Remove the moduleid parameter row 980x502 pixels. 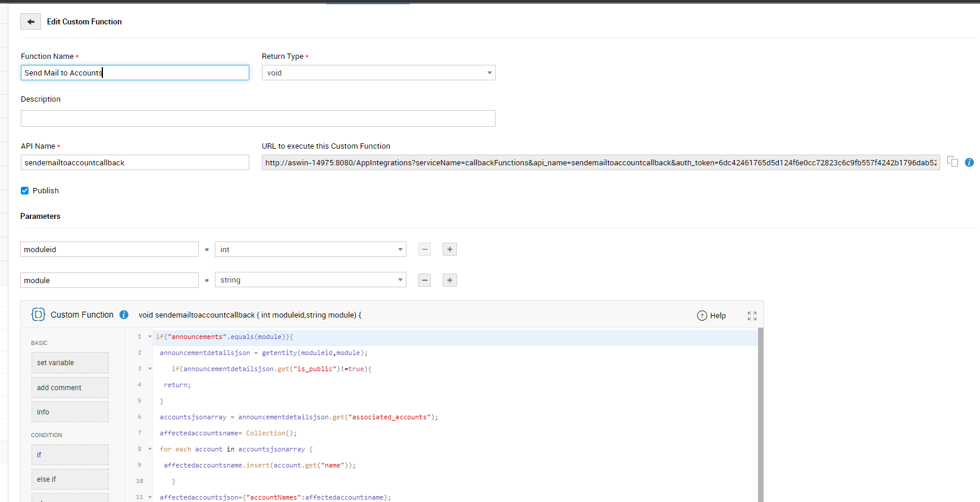click(x=424, y=249)
